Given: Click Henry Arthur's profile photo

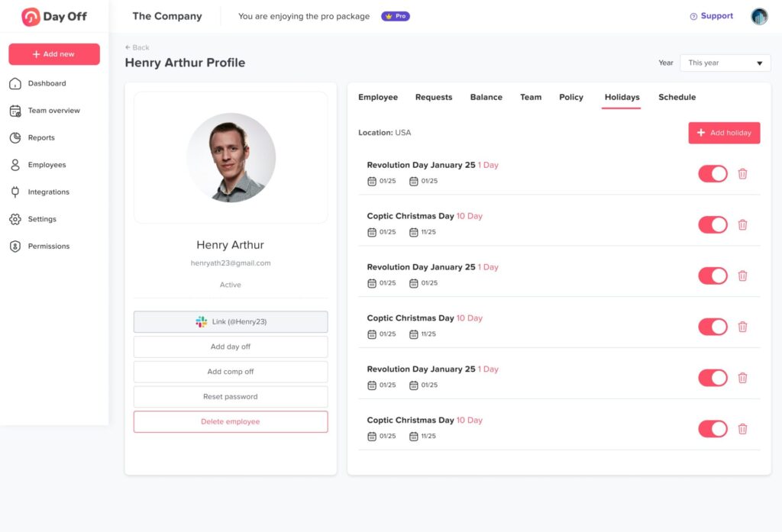Looking at the screenshot, I should tap(231, 158).
